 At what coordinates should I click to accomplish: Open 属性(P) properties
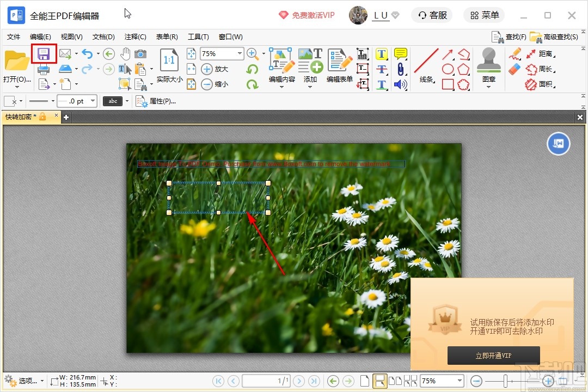156,101
